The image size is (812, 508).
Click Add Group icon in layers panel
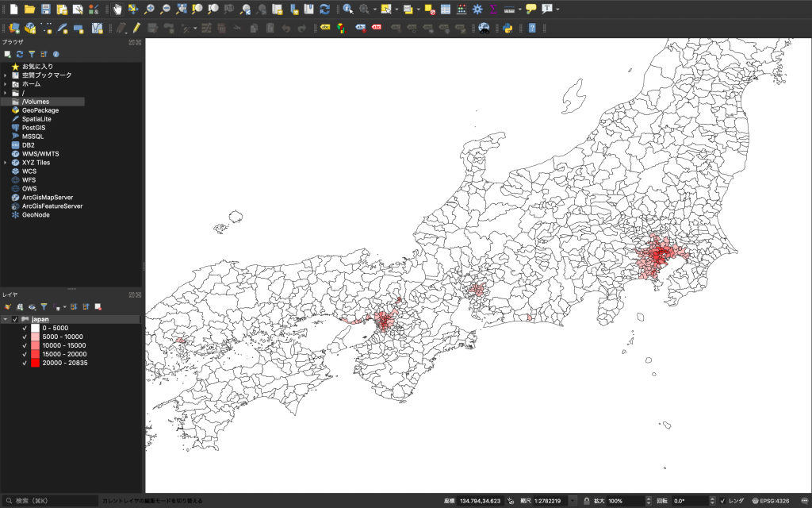pos(20,307)
